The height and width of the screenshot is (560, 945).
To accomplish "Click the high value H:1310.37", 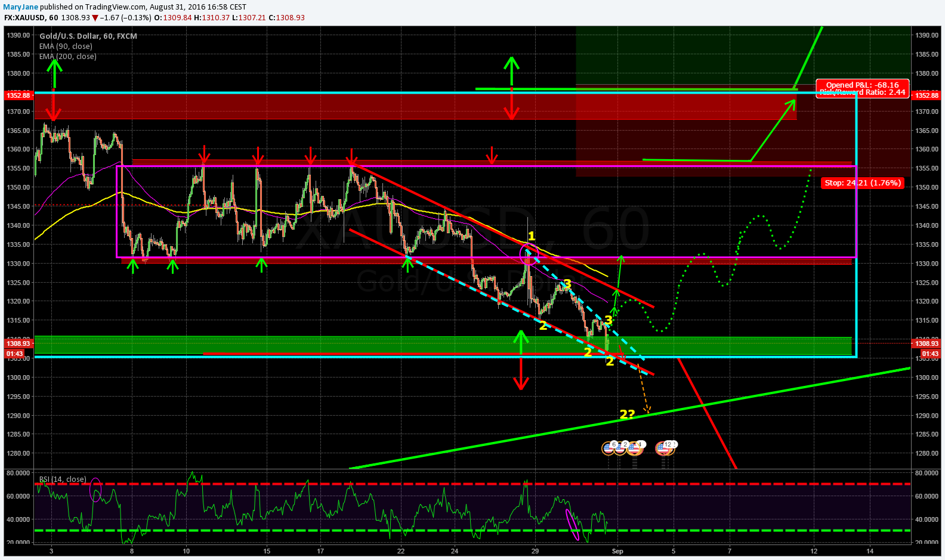I will tap(212, 17).
